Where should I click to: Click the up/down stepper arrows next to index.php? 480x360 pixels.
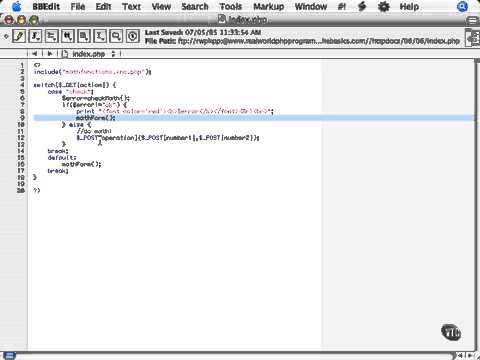[x=113, y=54]
